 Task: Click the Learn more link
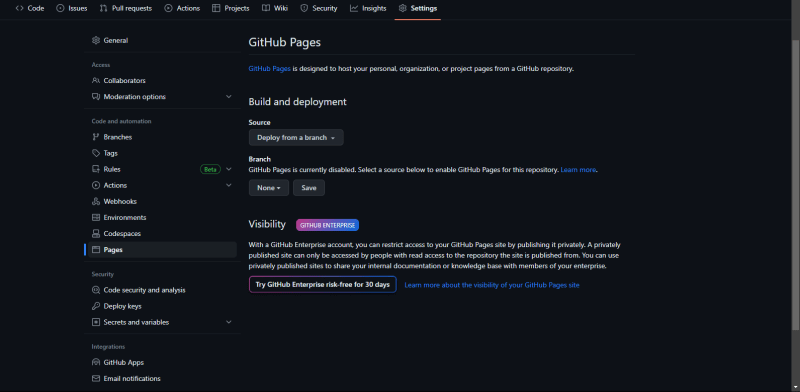[578, 170]
